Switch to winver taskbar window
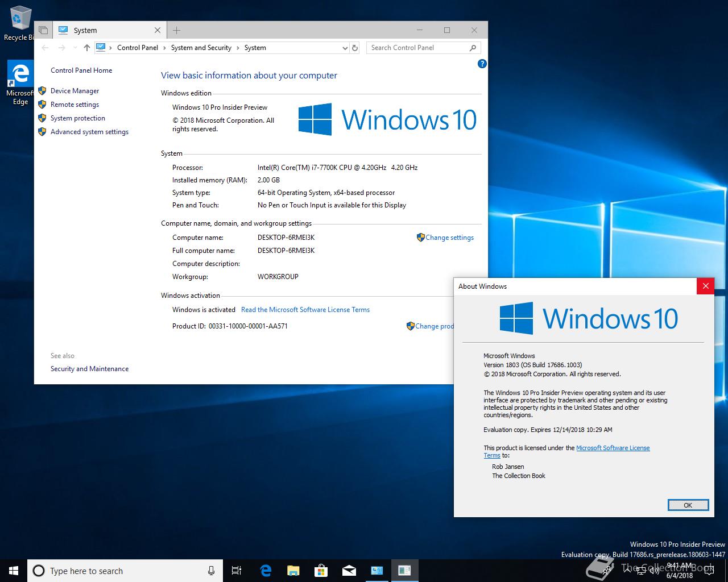The image size is (728, 582). [x=404, y=571]
